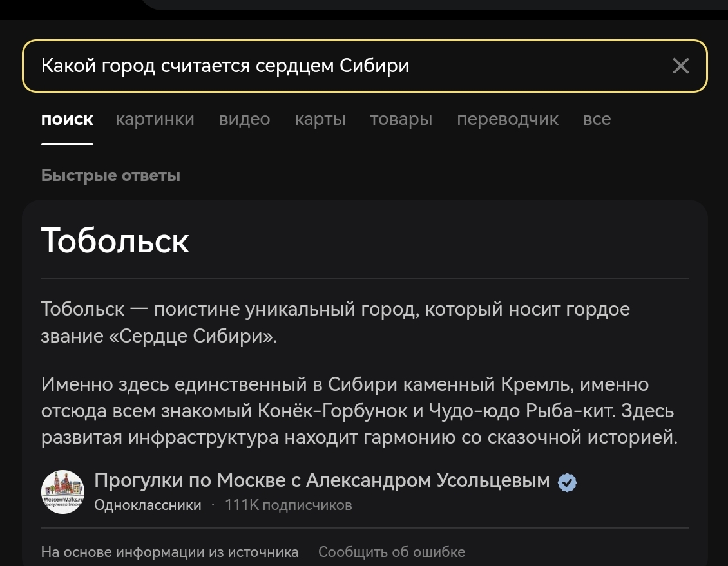Click the 111K подписчиков count

tap(289, 505)
